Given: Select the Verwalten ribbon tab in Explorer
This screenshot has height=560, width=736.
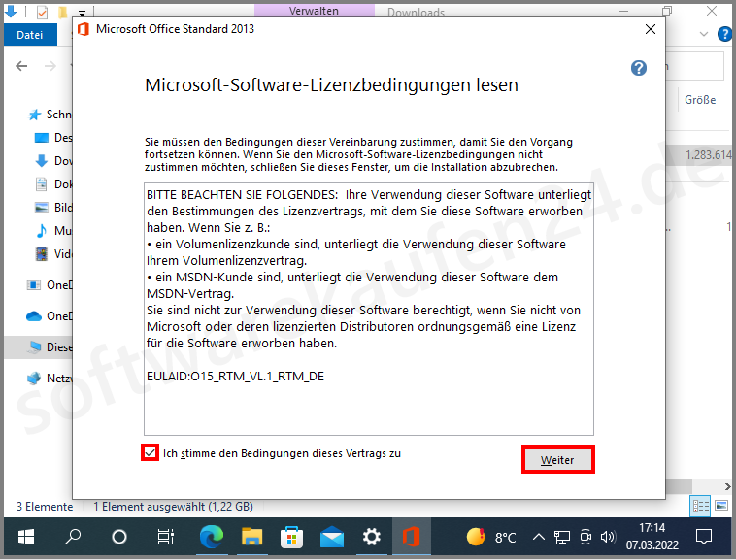Looking at the screenshot, I should [x=314, y=11].
